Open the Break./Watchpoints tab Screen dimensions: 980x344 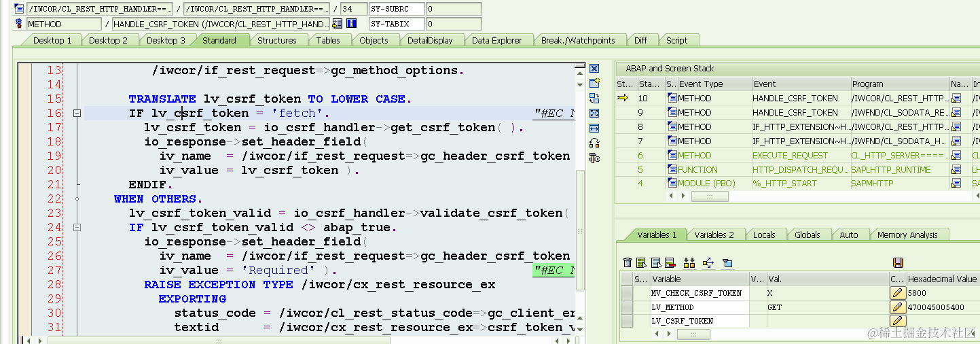coord(578,40)
